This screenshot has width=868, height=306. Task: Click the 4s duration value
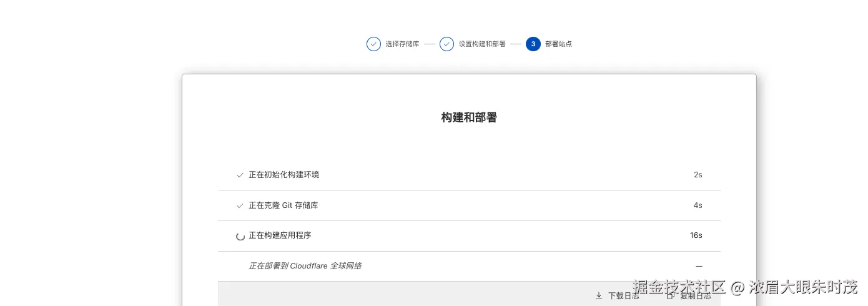(698, 205)
